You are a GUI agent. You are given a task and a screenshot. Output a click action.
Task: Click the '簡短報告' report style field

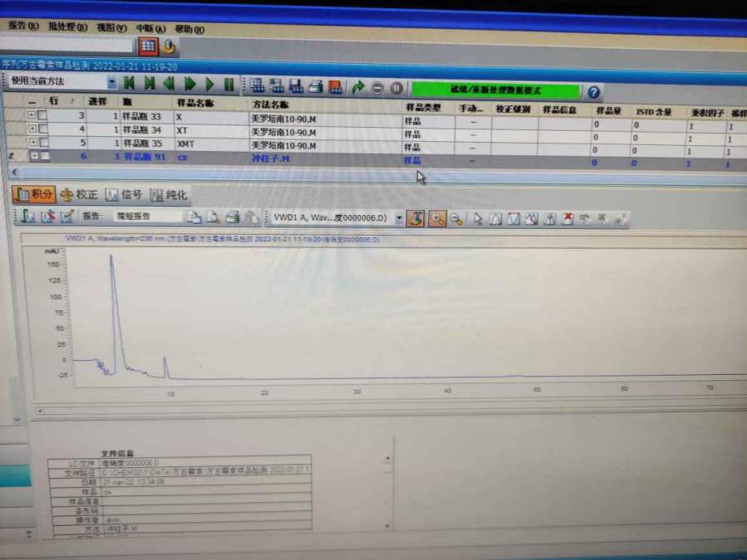pyautogui.click(x=148, y=217)
